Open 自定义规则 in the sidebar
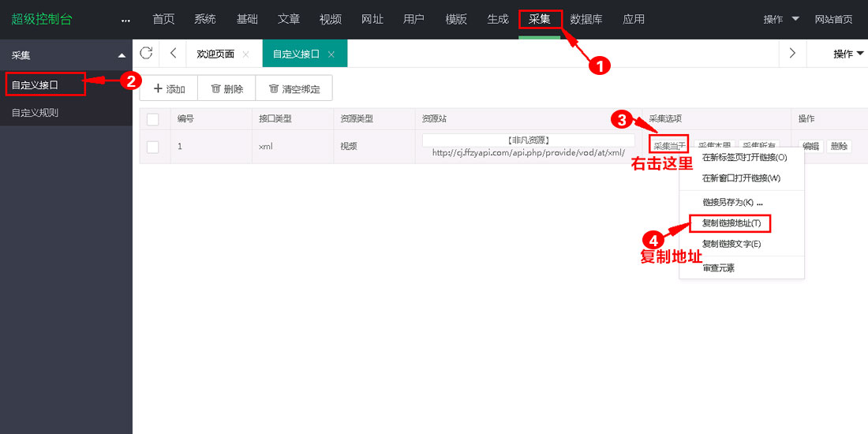Screen dimensions: 868x434 (35, 112)
